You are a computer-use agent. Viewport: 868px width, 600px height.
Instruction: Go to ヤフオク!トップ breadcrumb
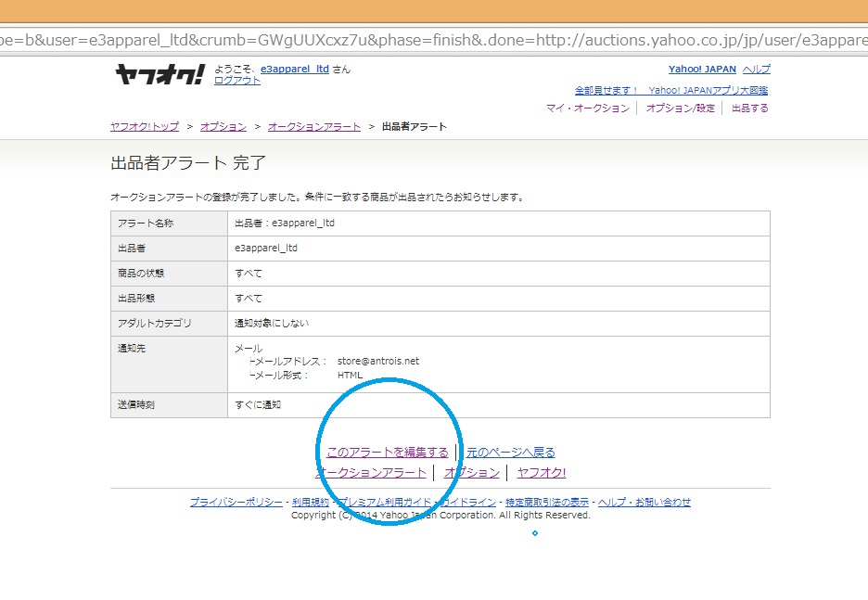(145, 126)
